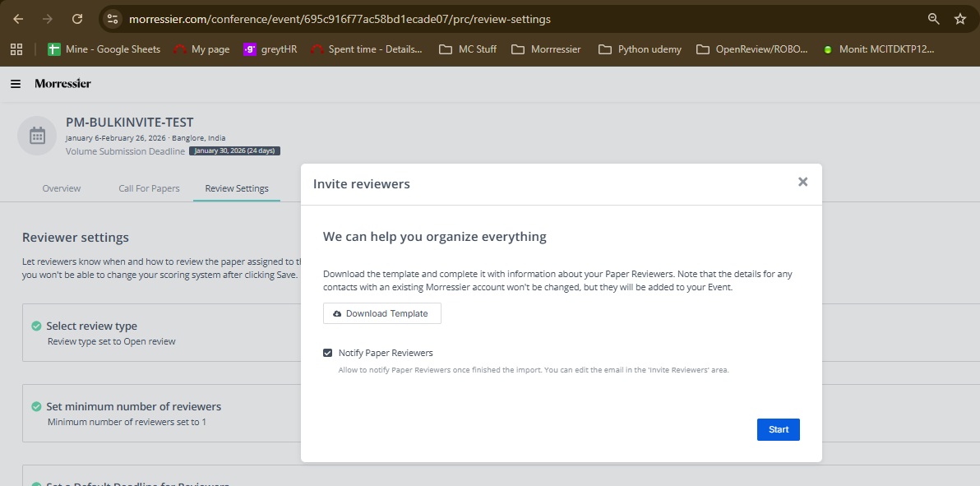Close the Invite reviewers dialog
This screenshot has height=486, width=980.
tap(802, 182)
